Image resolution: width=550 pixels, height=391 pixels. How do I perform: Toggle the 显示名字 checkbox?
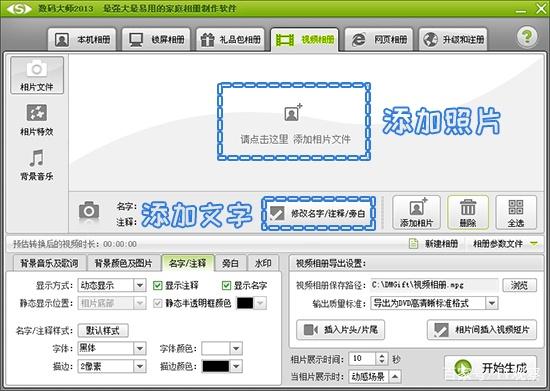pos(227,285)
